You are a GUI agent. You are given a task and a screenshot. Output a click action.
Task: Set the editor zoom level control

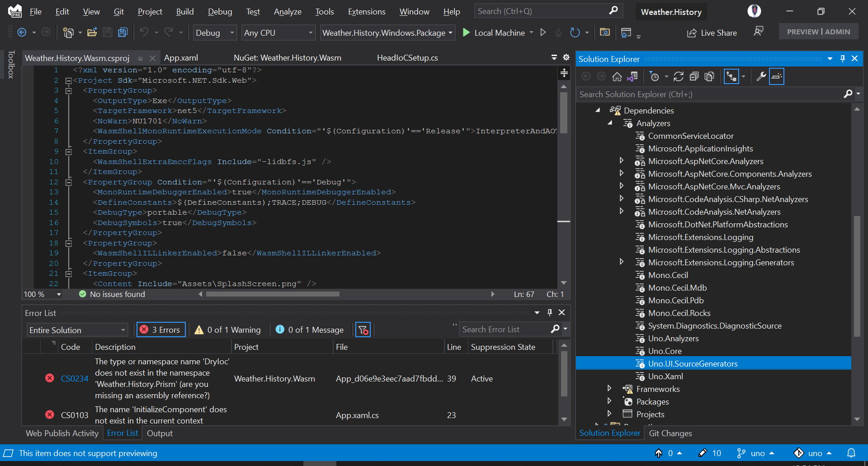(x=42, y=294)
